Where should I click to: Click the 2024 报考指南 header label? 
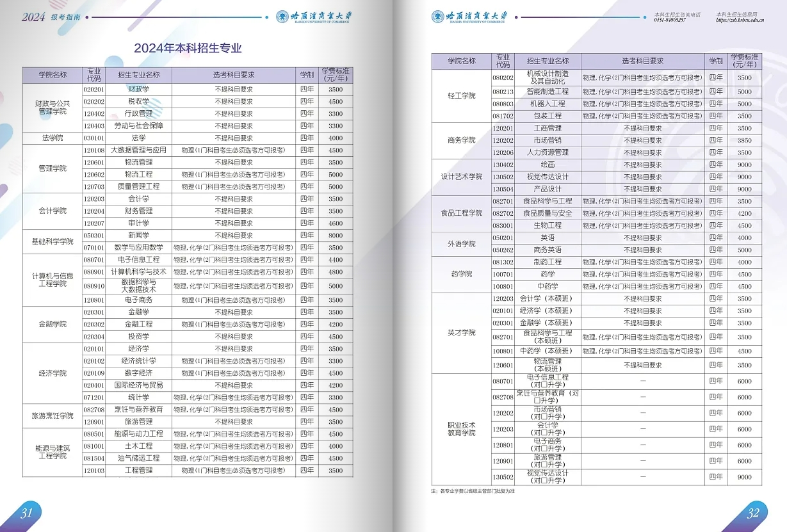(x=51, y=17)
